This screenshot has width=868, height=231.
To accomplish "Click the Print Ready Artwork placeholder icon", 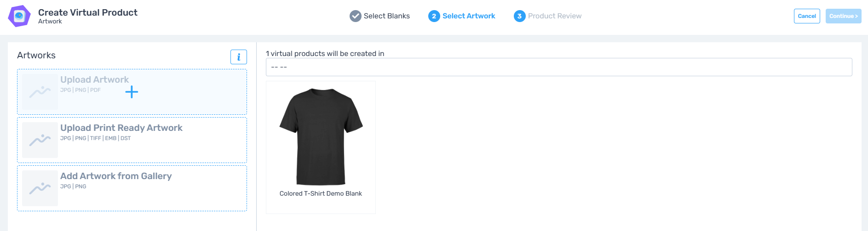I will (40, 140).
